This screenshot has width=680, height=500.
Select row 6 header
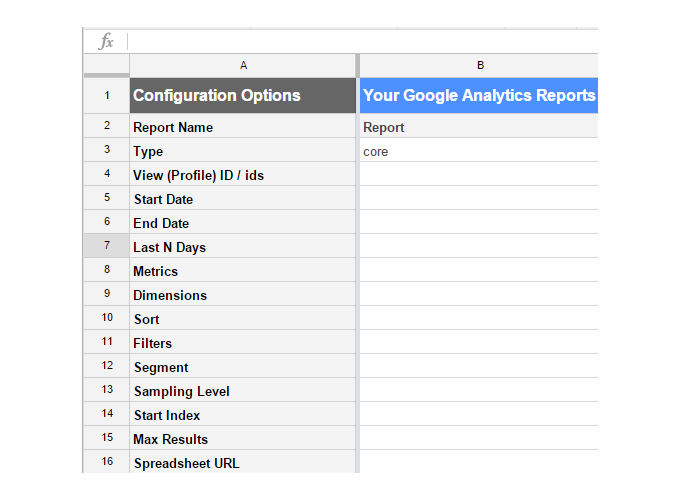106,222
